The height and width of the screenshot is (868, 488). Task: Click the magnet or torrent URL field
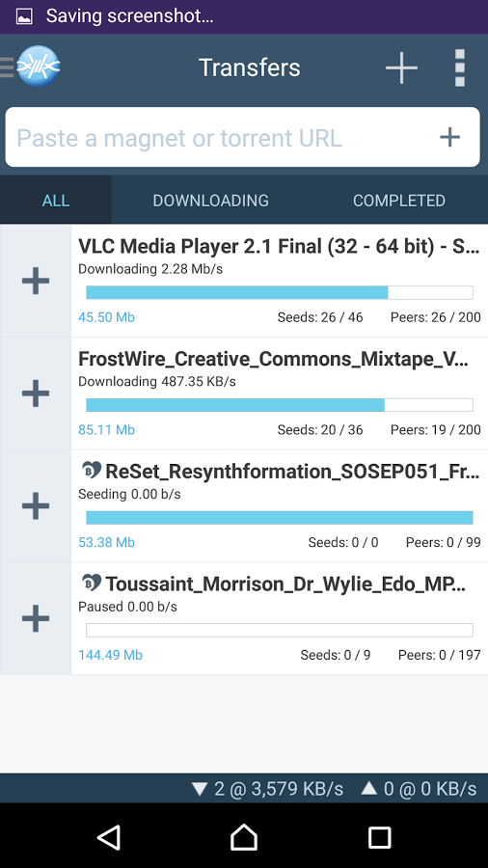click(242, 137)
